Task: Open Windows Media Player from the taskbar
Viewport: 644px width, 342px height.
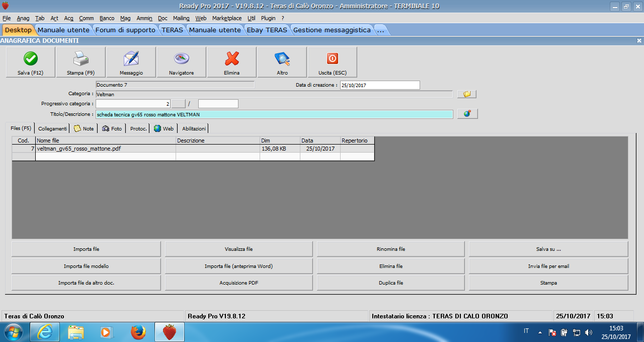Action: pyautogui.click(x=106, y=332)
